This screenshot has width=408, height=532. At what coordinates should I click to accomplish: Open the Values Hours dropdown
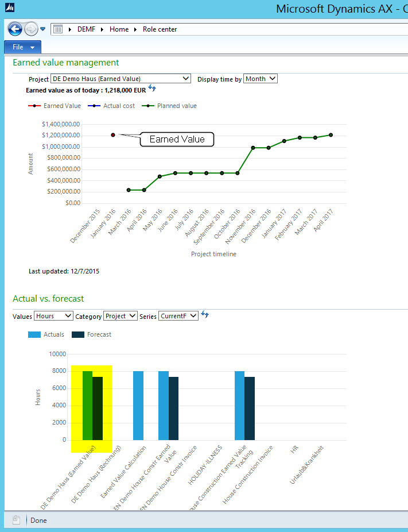pyautogui.click(x=53, y=315)
